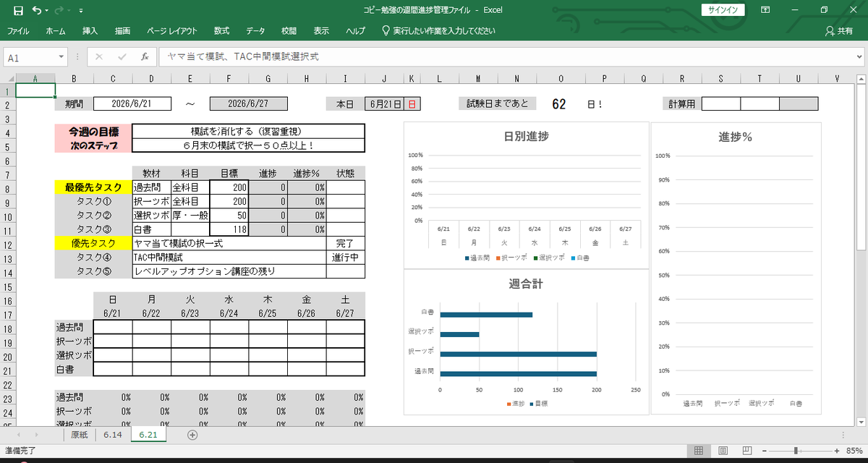868x463 pixels.
Task: Click the 白書 target cell 118
Action: (x=229, y=229)
